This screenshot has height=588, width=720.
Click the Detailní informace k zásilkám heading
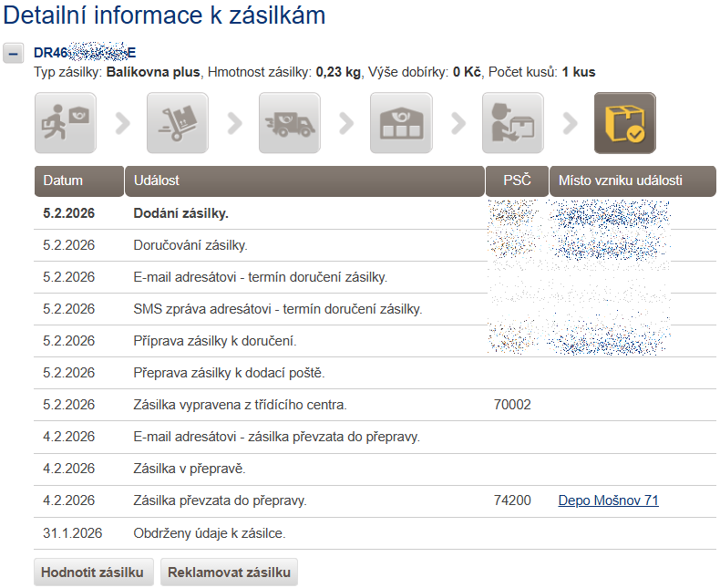165,15
